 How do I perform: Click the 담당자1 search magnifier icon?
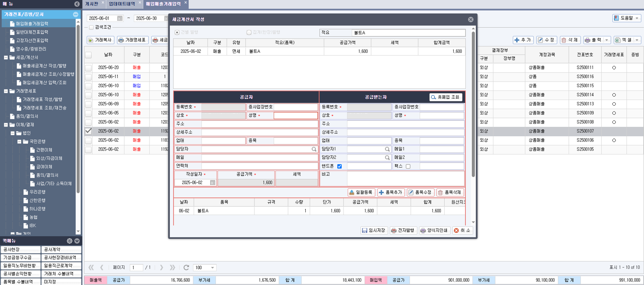coord(387,149)
